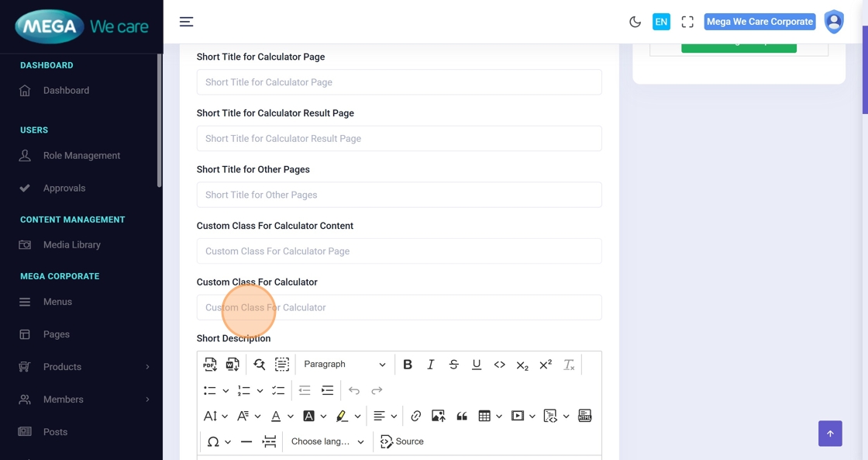Image resolution: width=868 pixels, height=460 pixels.
Task: Apply Strikethrough formatting
Action: [x=453, y=365]
